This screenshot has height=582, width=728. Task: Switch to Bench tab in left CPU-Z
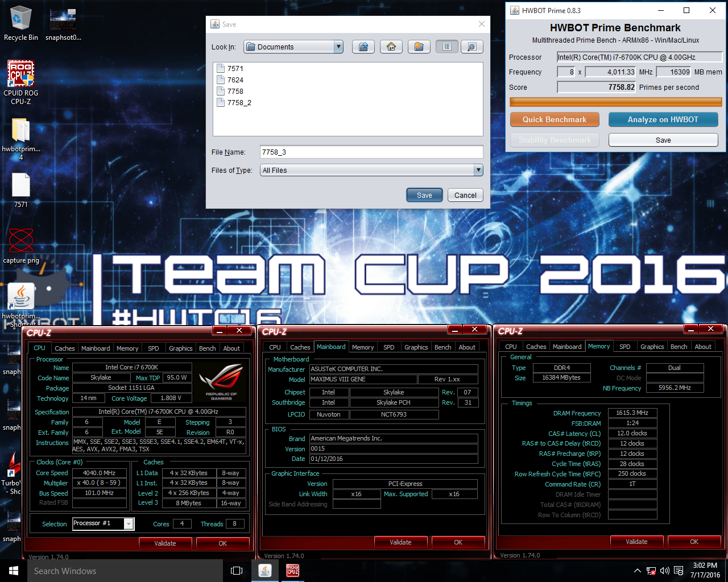(x=208, y=348)
